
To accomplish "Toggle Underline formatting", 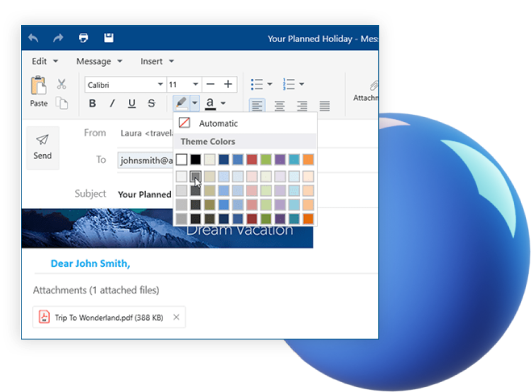I will click(132, 103).
